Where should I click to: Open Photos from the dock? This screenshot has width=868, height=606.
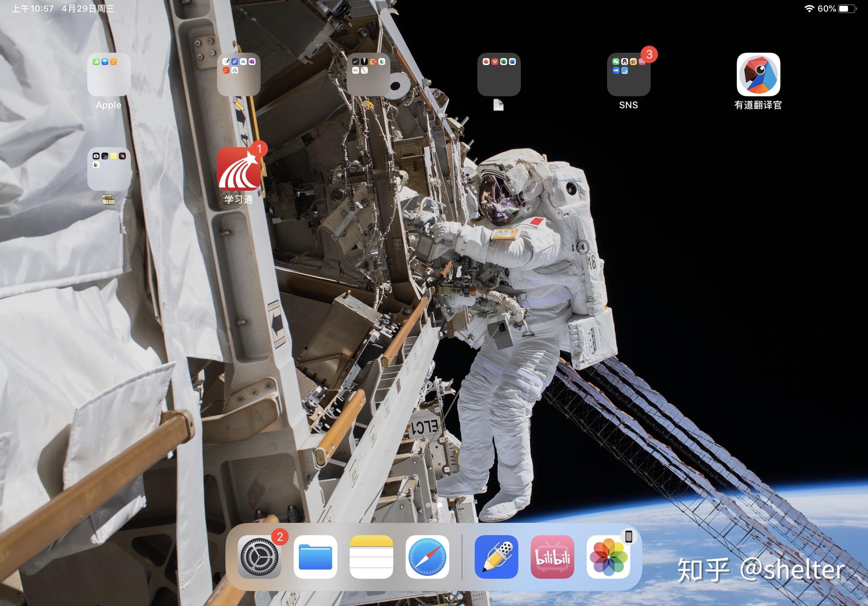pyautogui.click(x=608, y=557)
